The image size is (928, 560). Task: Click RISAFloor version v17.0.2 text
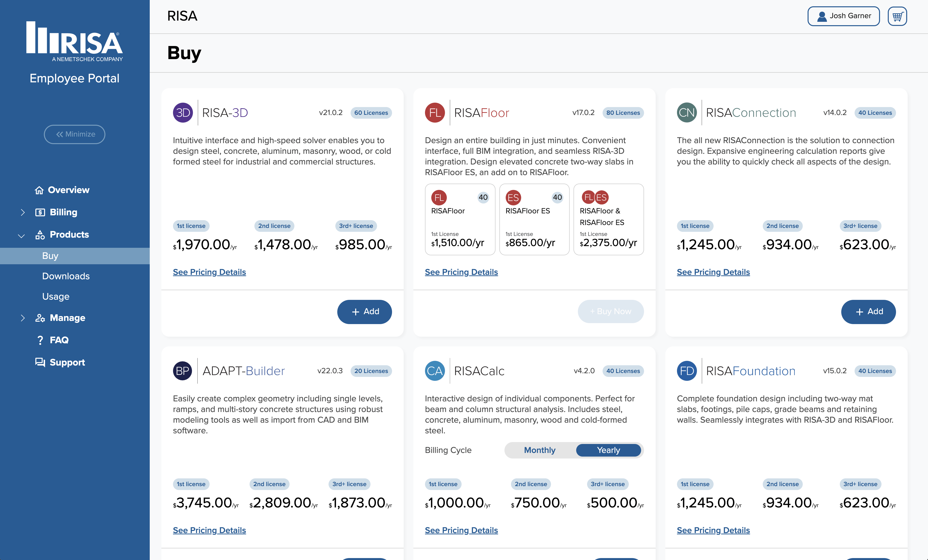pyautogui.click(x=583, y=113)
